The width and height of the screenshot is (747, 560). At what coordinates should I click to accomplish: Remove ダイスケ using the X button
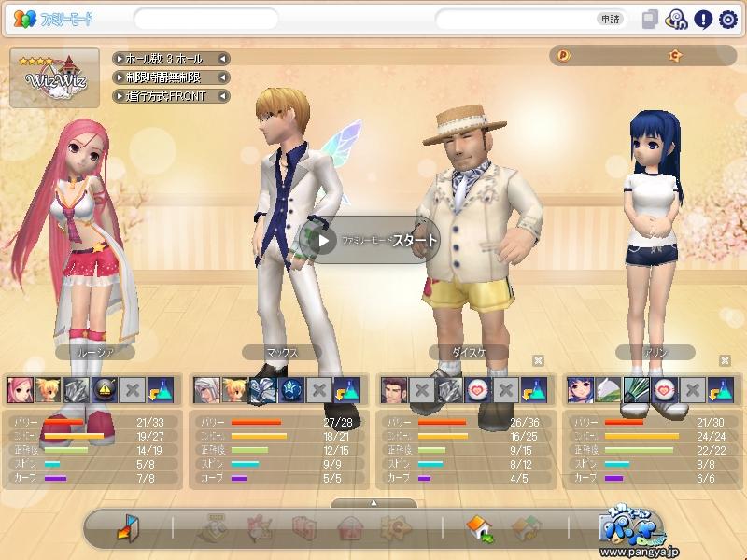tap(538, 360)
